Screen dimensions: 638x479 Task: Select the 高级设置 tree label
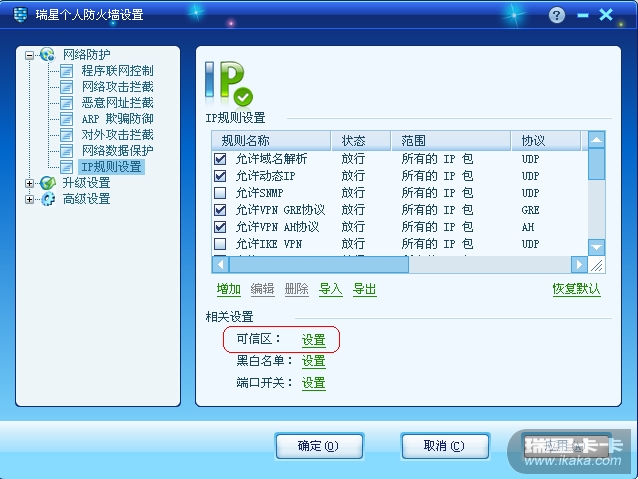(86, 199)
